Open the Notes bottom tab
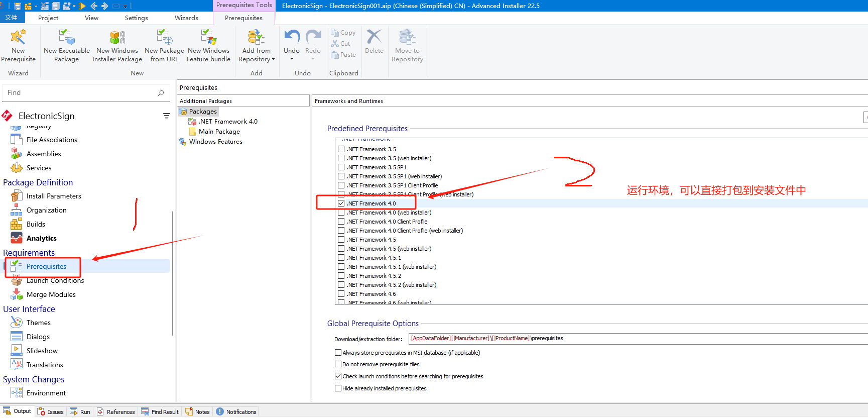Image resolution: width=868 pixels, height=418 pixels. (x=198, y=412)
